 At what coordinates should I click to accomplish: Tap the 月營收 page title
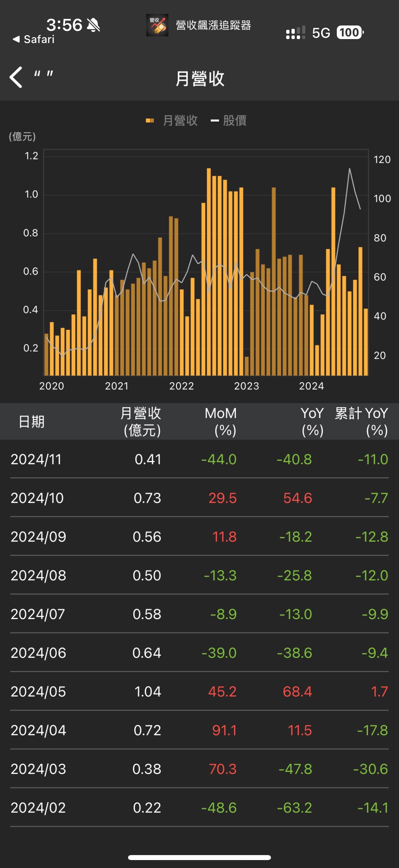(x=200, y=78)
